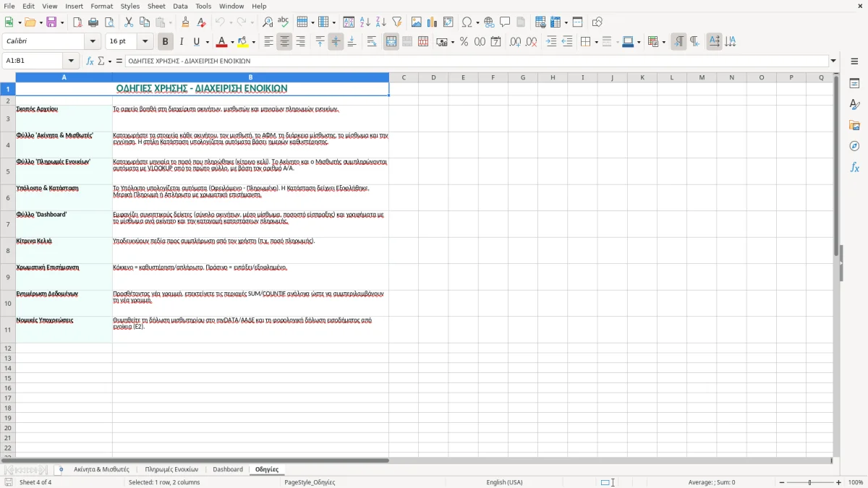Click the Insert Special Character omega icon
The height and width of the screenshot is (488, 868).
(x=467, y=22)
